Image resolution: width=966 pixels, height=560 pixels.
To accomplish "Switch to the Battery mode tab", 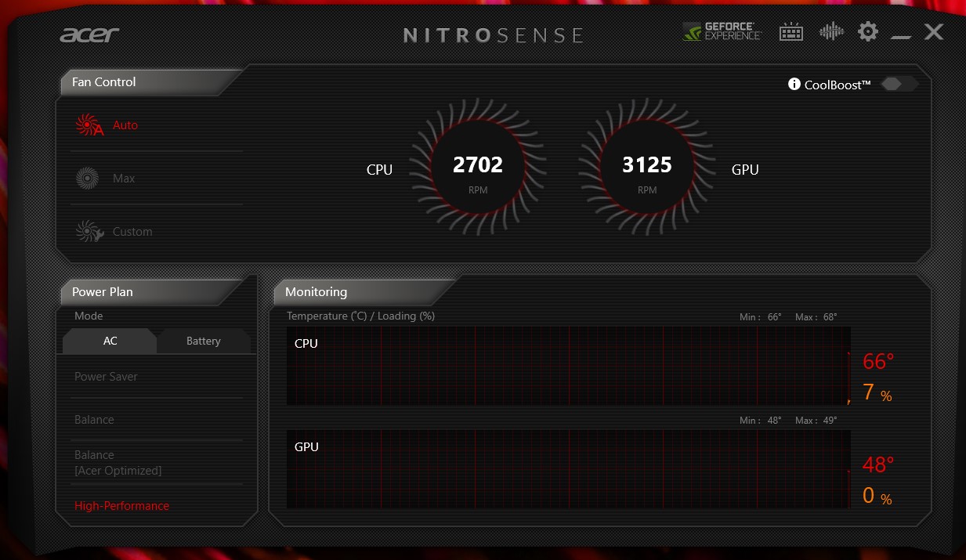I will pyautogui.click(x=203, y=341).
